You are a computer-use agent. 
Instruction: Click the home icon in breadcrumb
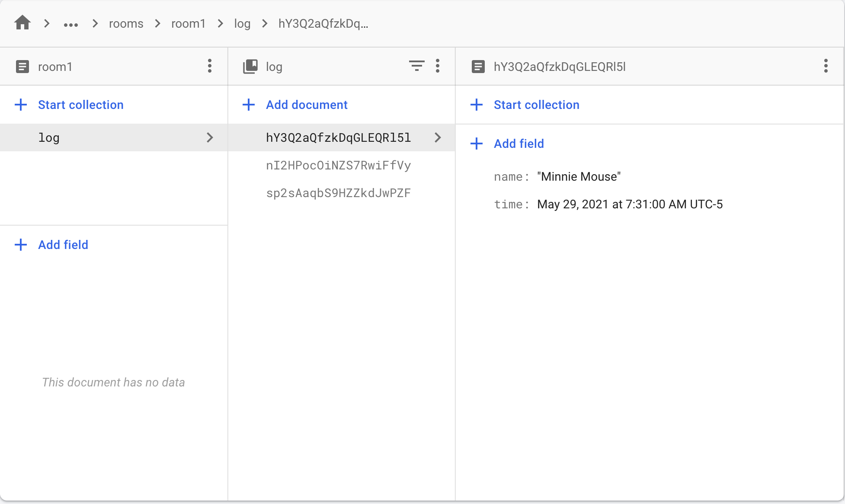tap(22, 23)
